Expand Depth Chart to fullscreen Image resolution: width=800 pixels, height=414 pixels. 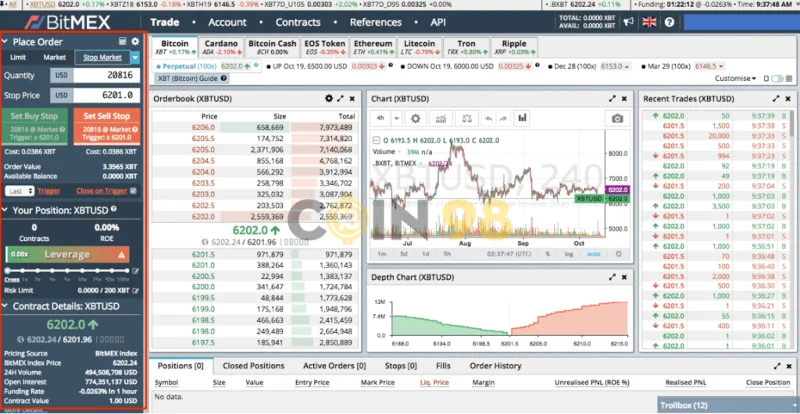coord(612,277)
